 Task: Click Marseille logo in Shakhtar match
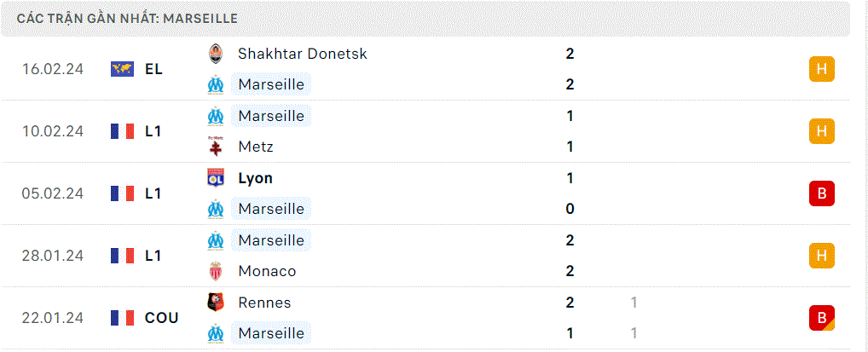pyautogui.click(x=216, y=84)
